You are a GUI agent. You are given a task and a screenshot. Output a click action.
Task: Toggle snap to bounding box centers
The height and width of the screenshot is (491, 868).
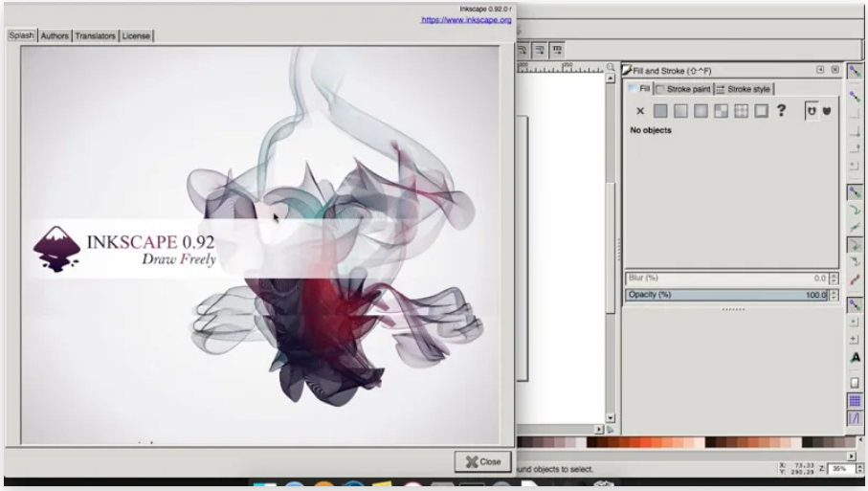click(x=855, y=149)
